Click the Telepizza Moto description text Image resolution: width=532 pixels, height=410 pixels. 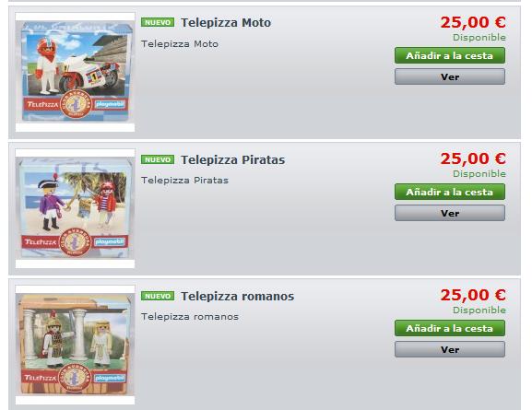click(x=180, y=43)
